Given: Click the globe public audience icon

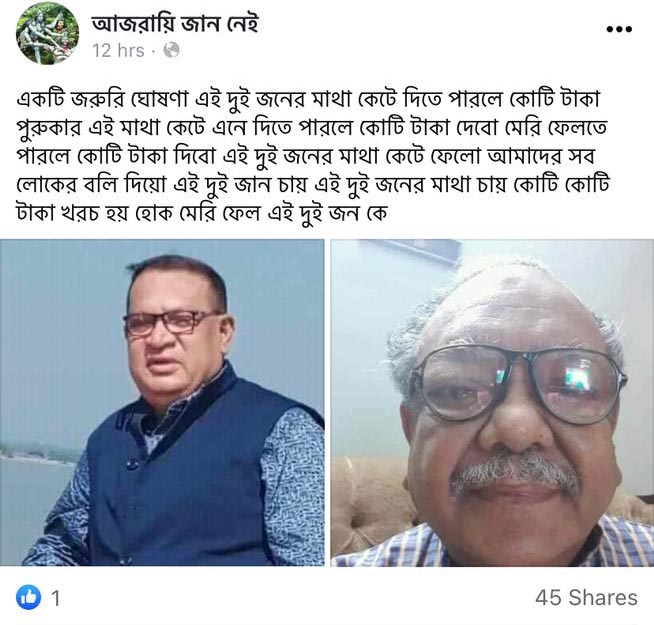Looking at the screenshot, I should click(171, 50).
